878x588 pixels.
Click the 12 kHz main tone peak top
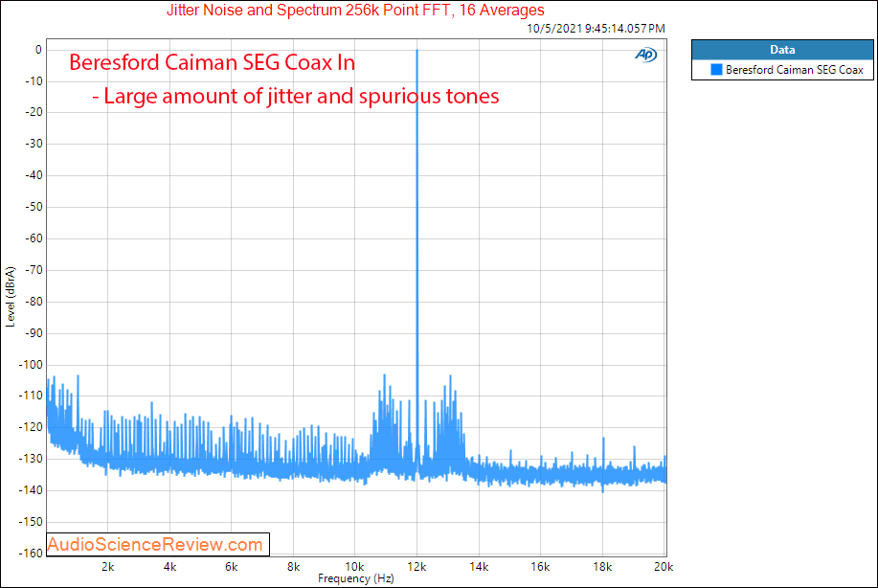[x=416, y=51]
